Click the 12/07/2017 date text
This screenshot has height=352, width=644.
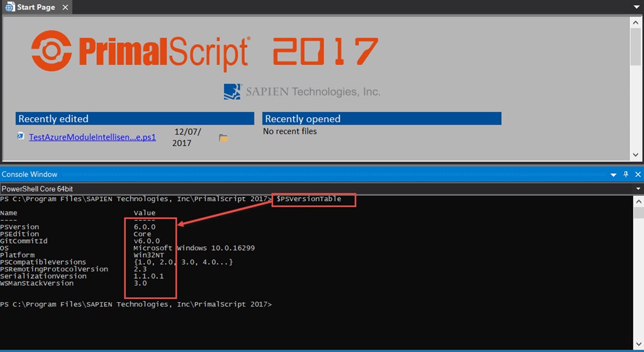pos(187,137)
